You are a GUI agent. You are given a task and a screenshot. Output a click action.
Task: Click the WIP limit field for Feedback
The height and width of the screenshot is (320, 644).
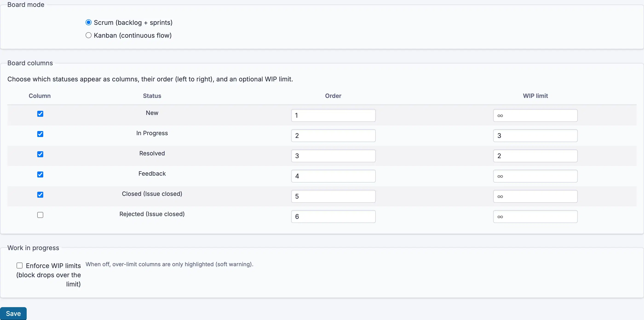pyautogui.click(x=535, y=176)
